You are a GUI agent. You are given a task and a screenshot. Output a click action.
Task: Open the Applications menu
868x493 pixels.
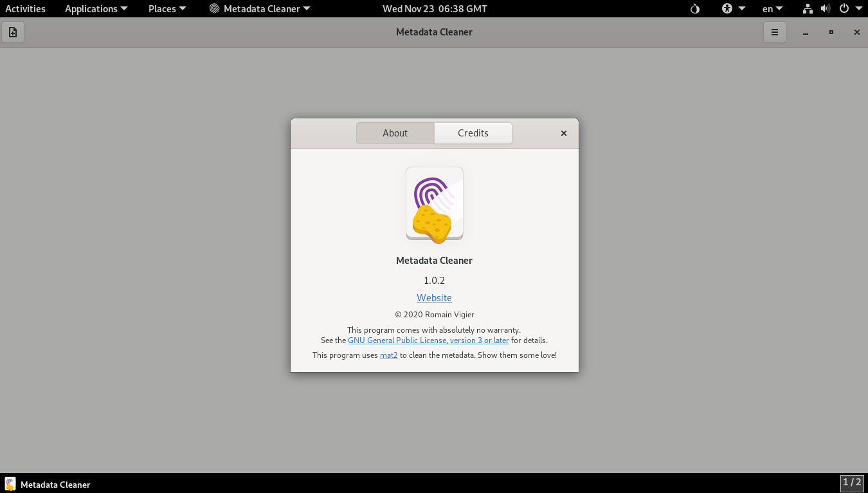[95, 8]
